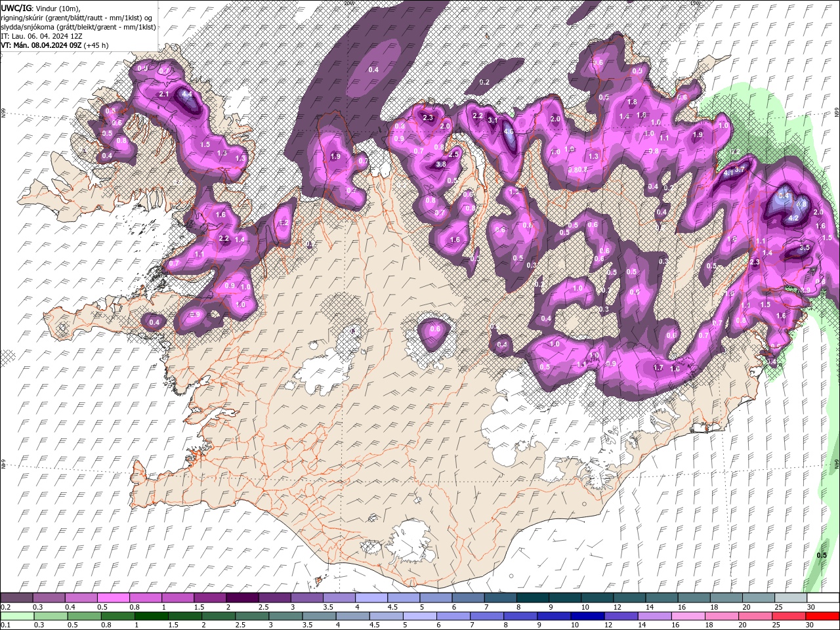Screen dimensions: 840x630
Task: Select the light blue snow swatch labeled 4
Action: [x=371, y=597]
